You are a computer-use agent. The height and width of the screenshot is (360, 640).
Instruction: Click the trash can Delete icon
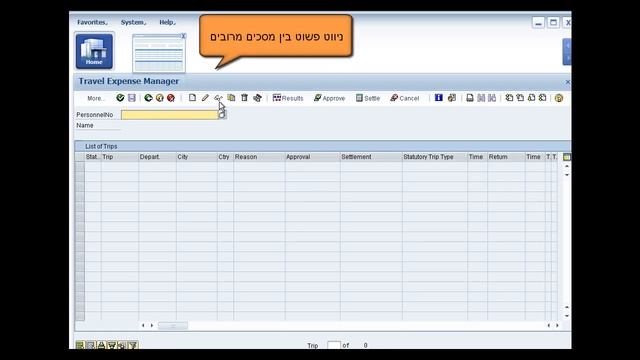[x=244, y=98]
